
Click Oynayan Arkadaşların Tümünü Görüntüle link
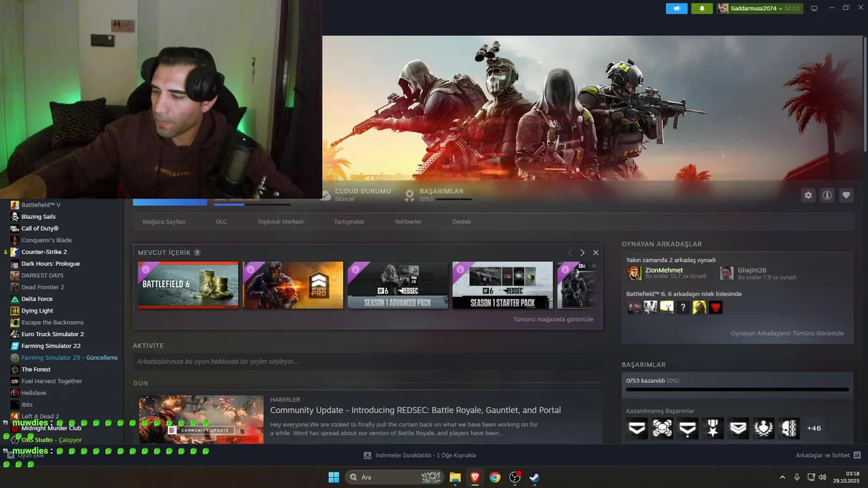(x=787, y=333)
